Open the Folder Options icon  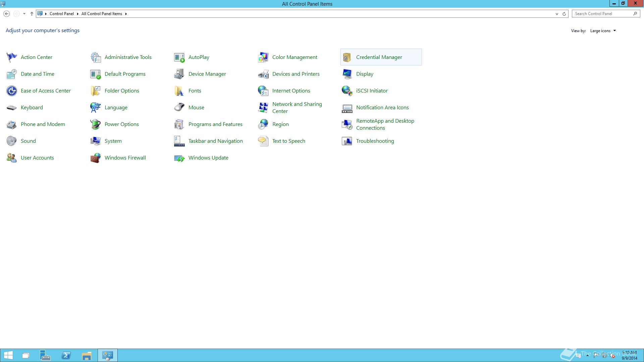95,91
